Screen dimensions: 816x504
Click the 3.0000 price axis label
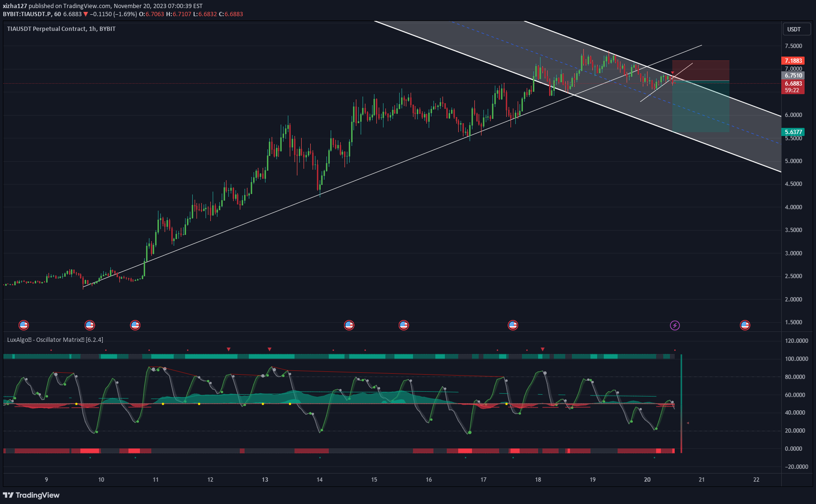(x=793, y=253)
